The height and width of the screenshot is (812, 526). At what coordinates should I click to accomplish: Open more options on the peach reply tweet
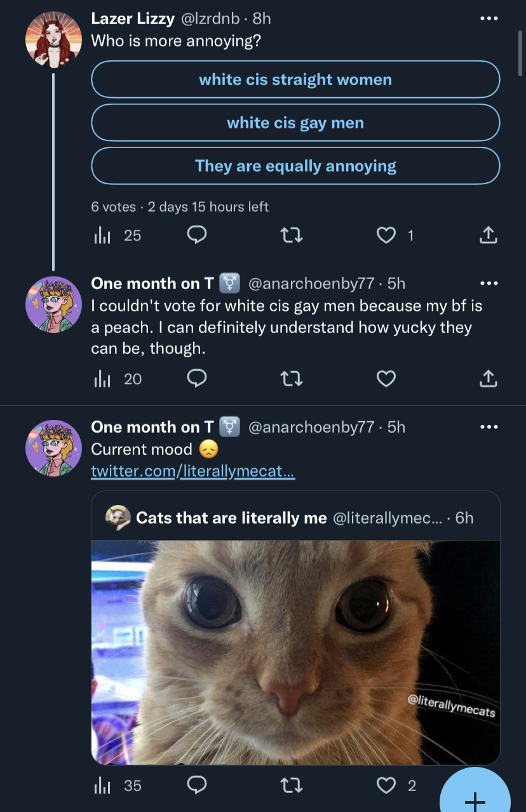[489, 283]
